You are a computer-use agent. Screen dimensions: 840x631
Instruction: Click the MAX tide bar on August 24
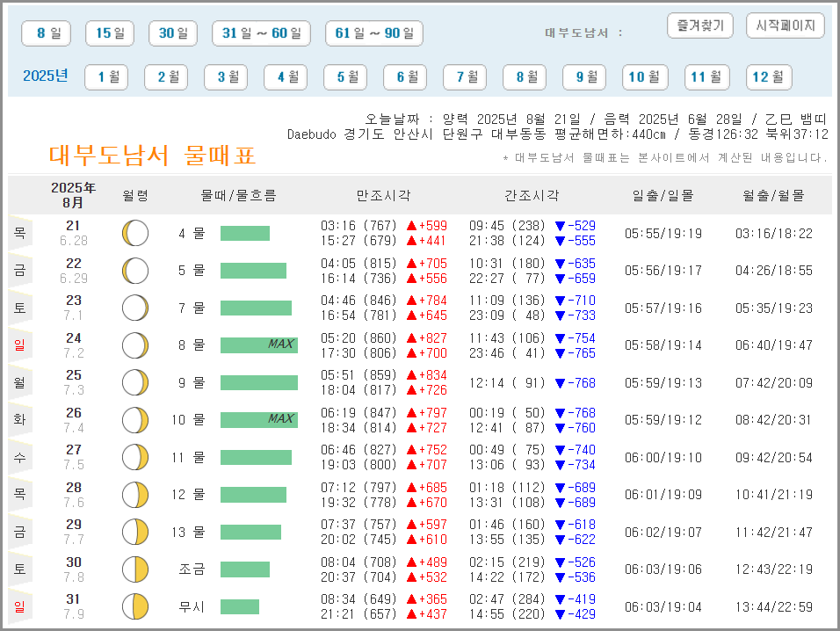(259, 345)
